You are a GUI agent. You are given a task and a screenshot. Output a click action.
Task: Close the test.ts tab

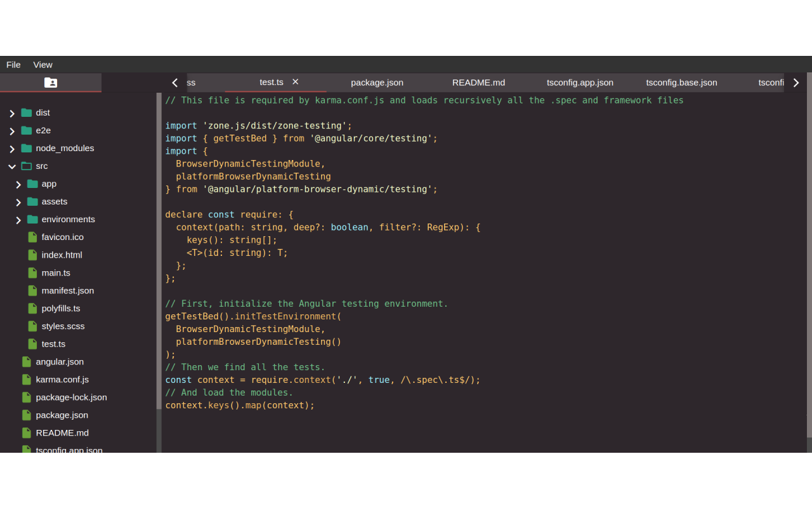pyautogui.click(x=295, y=81)
